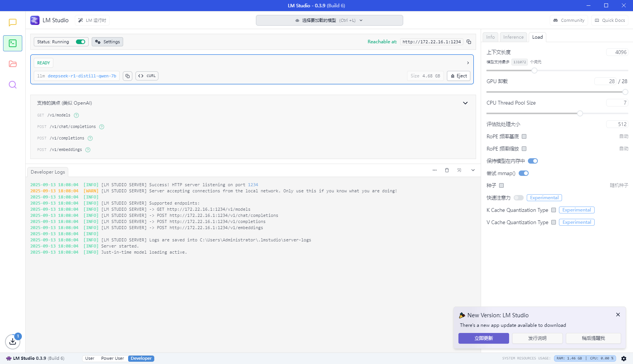Viewport: 633px width, 364px height.
Task: Collapse the Developer Logs panel chevron
Action: [x=473, y=170]
